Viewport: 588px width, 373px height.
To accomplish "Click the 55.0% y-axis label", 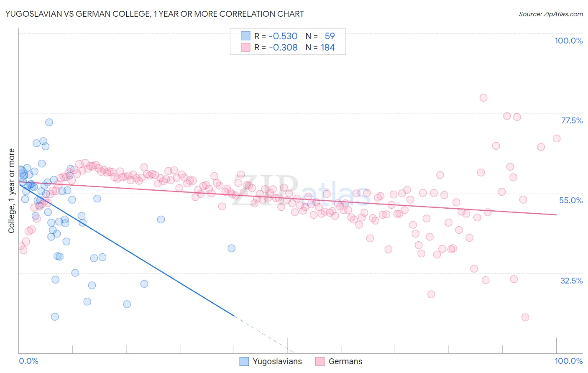I will (571, 200).
